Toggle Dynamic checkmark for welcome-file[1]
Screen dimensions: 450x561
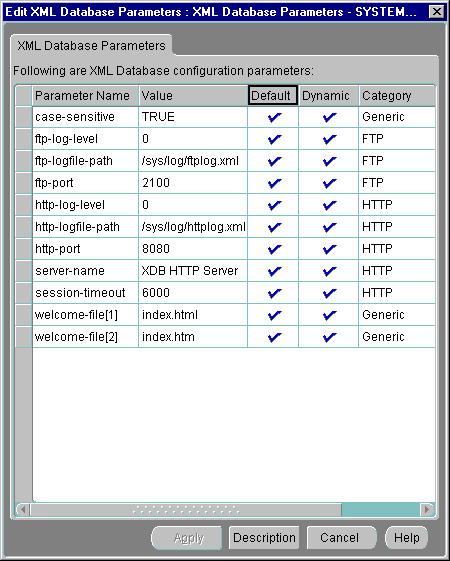click(x=329, y=315)
